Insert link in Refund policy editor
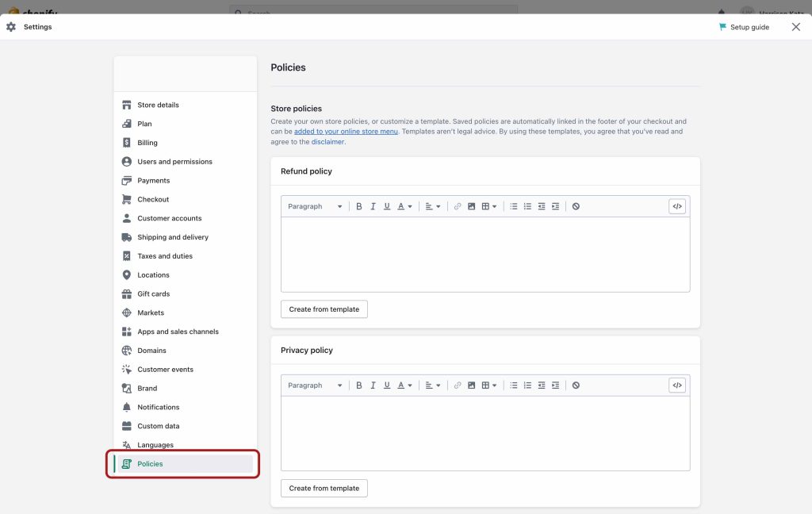The height and width of the screenshot is (514, 812). click(458, 206)
